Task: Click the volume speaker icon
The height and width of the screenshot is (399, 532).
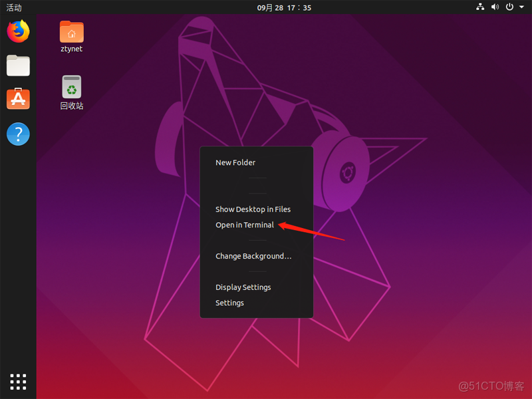Action: pos(495,7)
